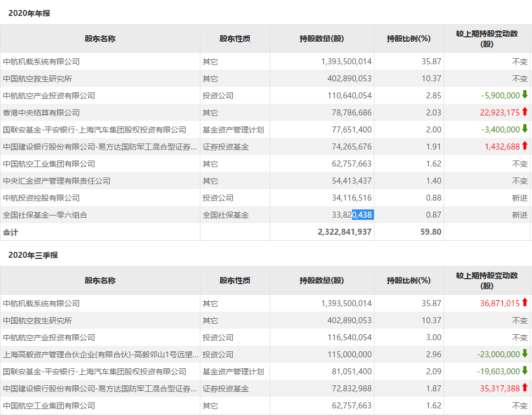Click 股东性质 header in annual report table
Screen dimensions: 532x415
235,38
